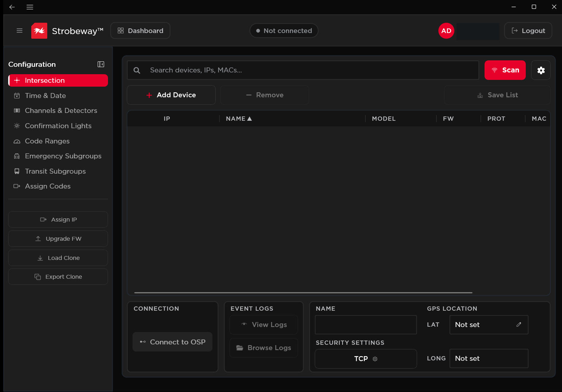Start a device Scan
Image resolution: width=562 pixels, height=392 pixels.
coord(505,70)
